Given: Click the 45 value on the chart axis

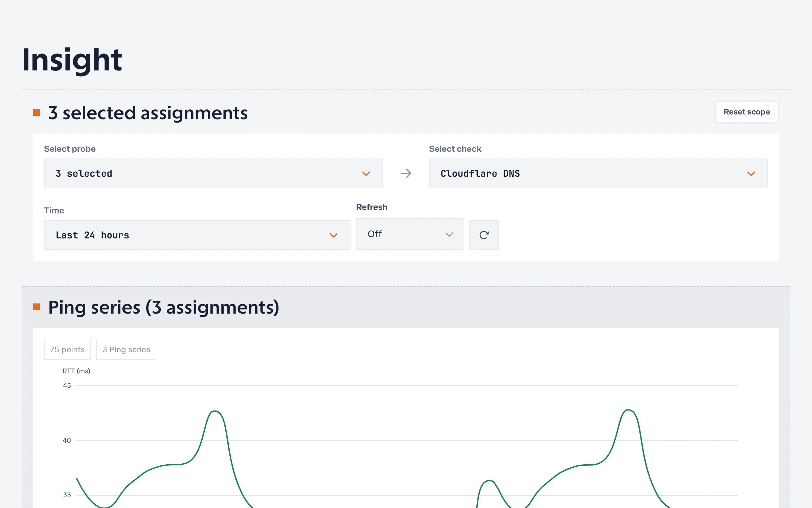Looking at the screenshot, I should coord(67,385).
